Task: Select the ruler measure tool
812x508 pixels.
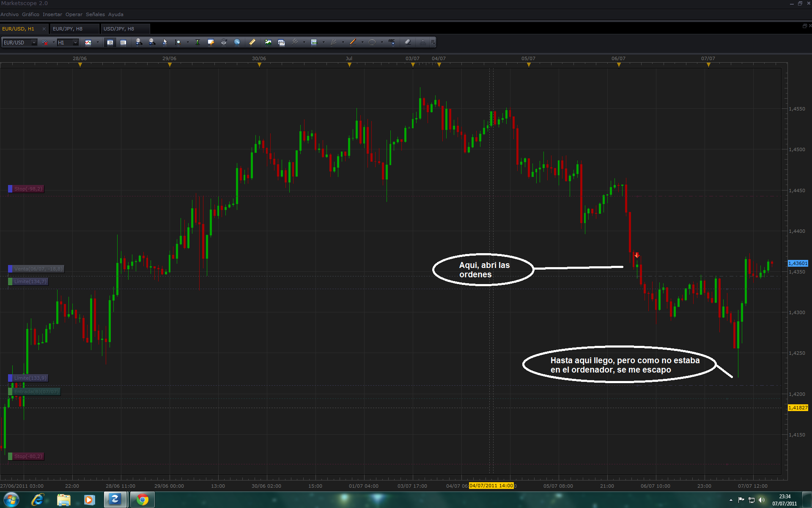Action: [x=252, y=42]
